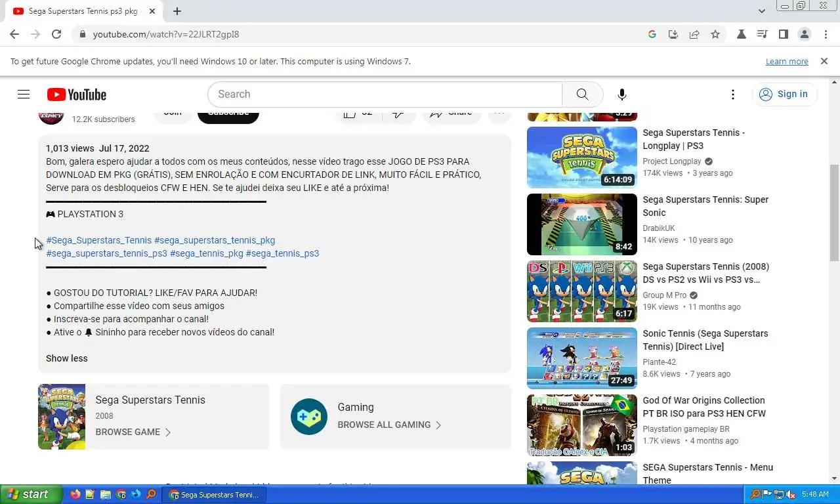Start voice search with the microphone icon
The height and width of the screenshot is (504, 840).
point(621,94)
